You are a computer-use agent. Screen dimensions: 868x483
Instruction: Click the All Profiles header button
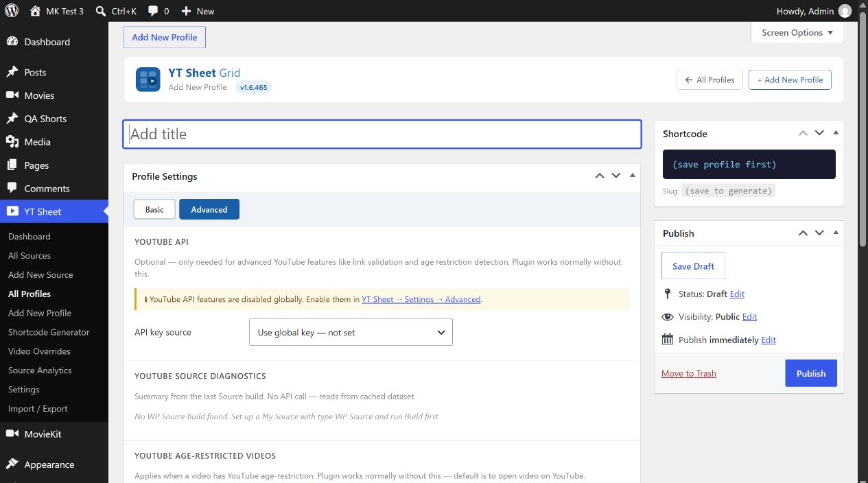[x=709, y=80]
